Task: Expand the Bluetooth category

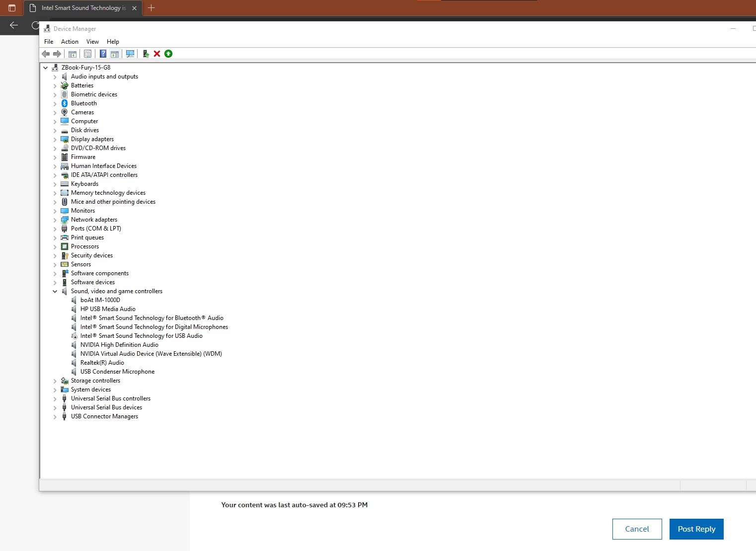Action: point(55,104)
